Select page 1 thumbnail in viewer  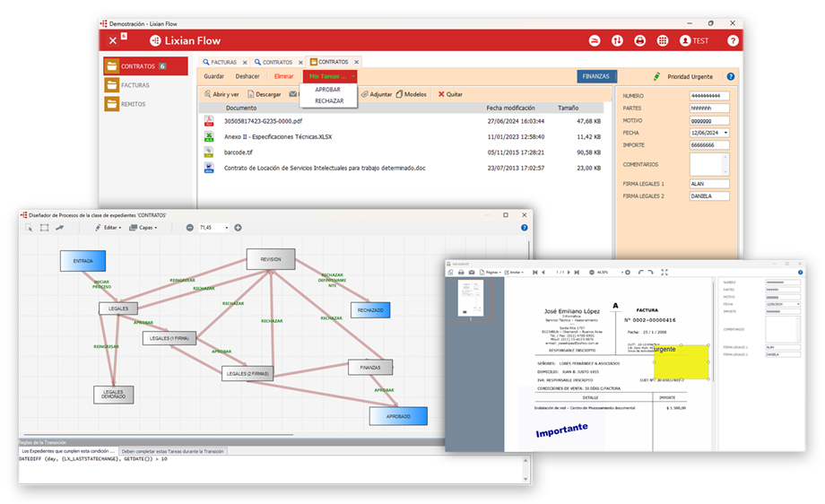coord(471,299)
